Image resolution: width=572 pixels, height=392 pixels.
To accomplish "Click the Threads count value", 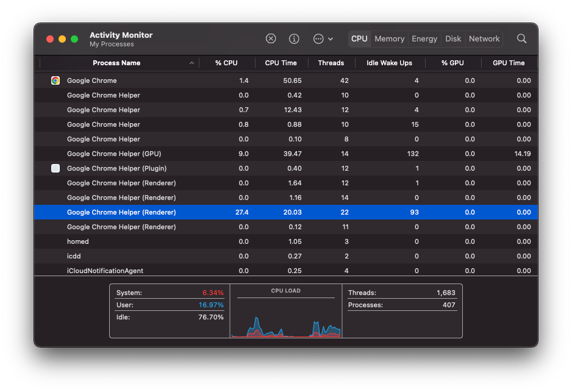I will [445, 292].
